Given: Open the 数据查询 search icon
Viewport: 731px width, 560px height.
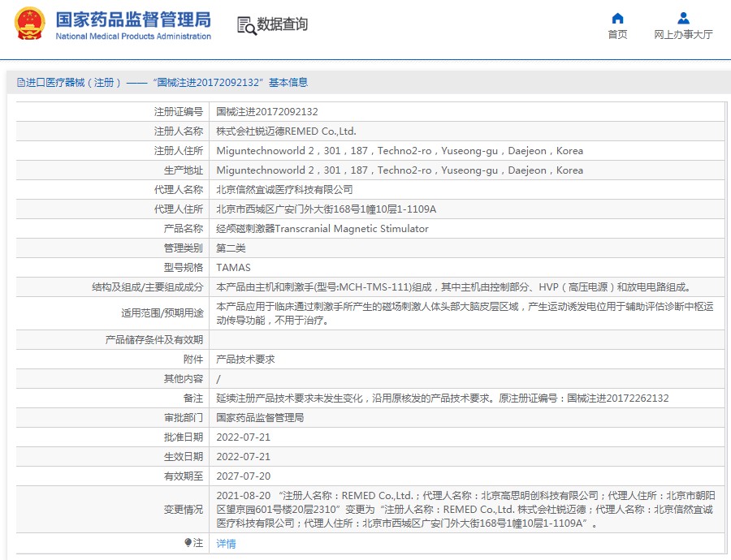Looking at the screenshot, I should (247, 26).
